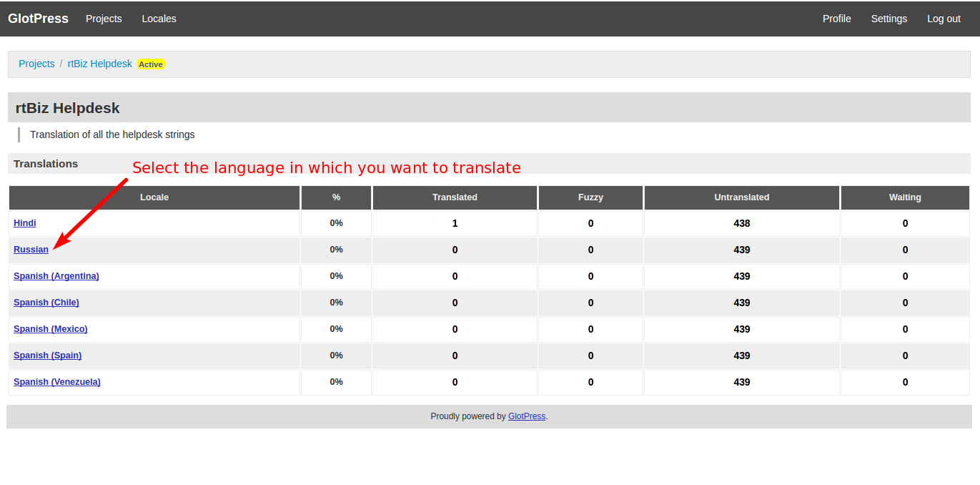
Task: Select the Hindi locale
Action: (x=25, y=223)
